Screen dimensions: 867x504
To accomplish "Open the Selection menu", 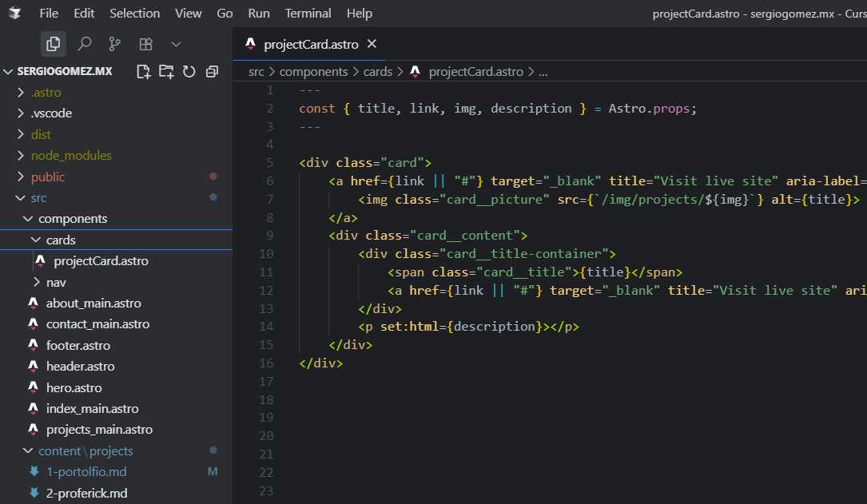I will (x=134, y=14).
